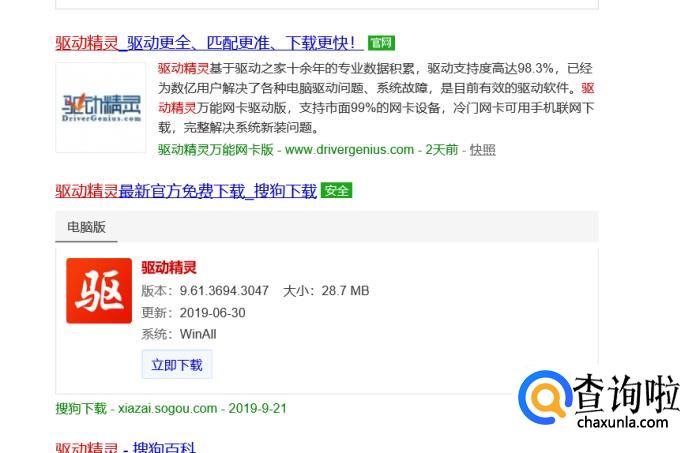Open the 搜狗下载 free download result title
Viewport: 692px width, 453px height.
(186, 190)
